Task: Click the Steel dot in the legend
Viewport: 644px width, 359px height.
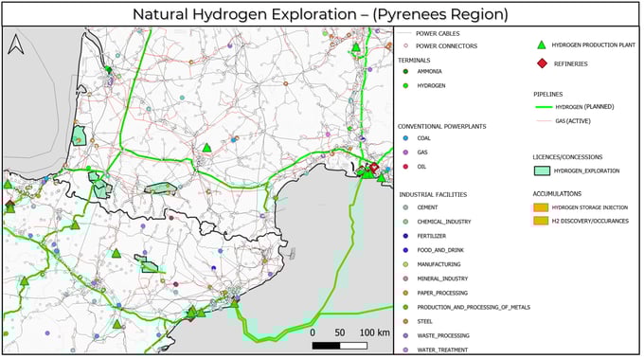Action: click(x=405, y=322)
